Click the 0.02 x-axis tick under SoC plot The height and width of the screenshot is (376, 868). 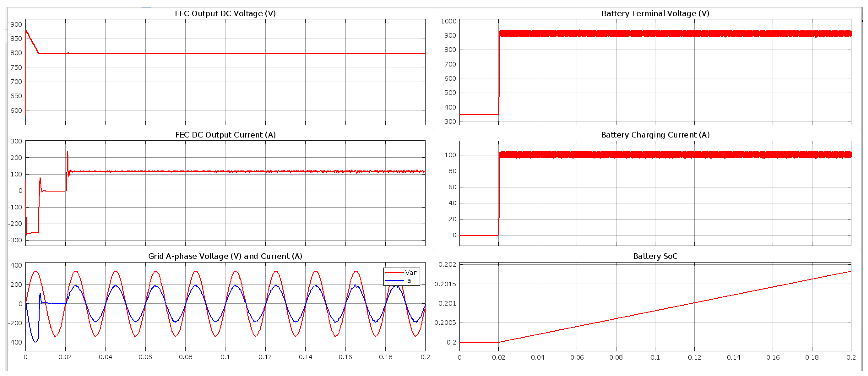[x=498, y=358]
